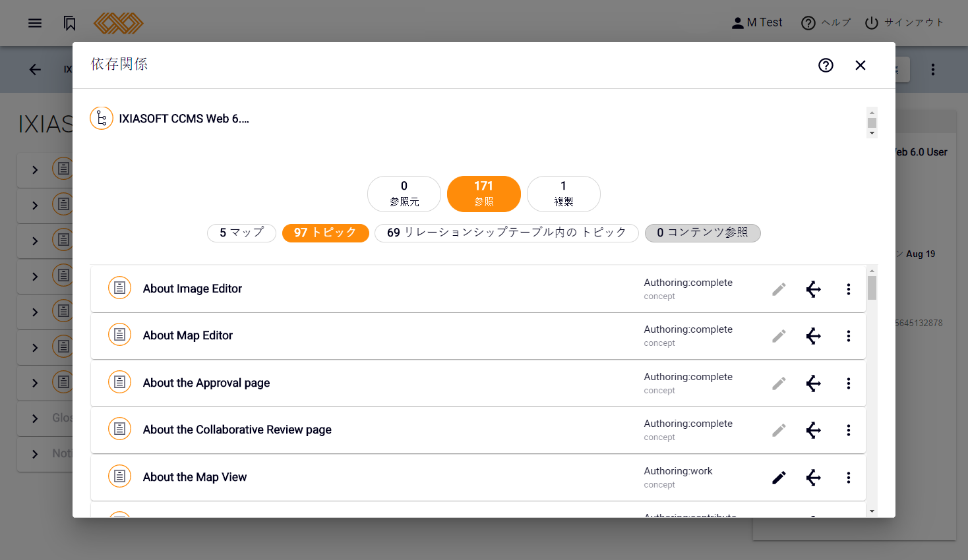
Task: Select the 1 複製 tab
Action: (x=564, y=194)
